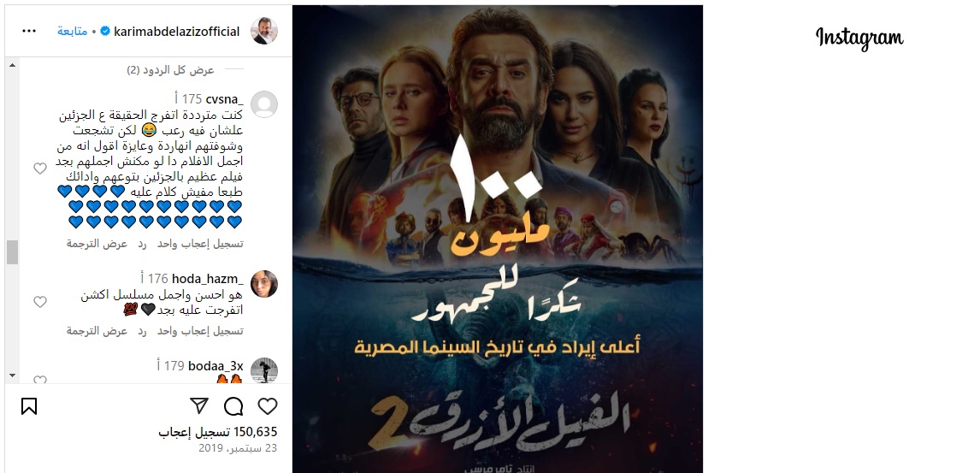The height and width of the screenshot is (473, 980).
Task: Open karimabdelazizofficial username link
Action: [x=177, y=32]
